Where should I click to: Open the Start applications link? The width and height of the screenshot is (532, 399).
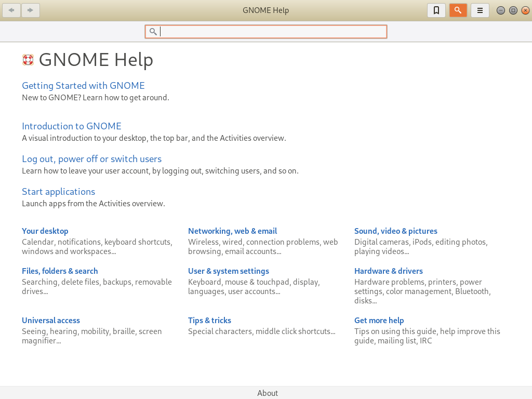tap(58, 192)
